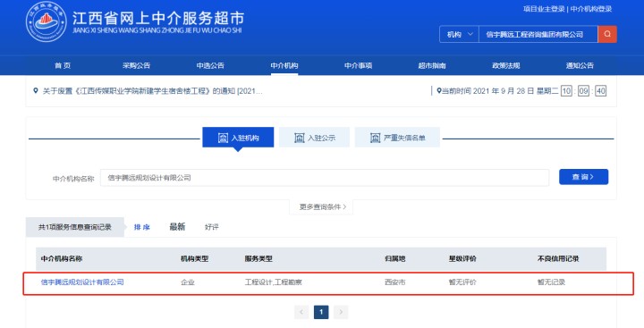Viewport: 644px width, 328px height.
Task: Open the 机构 search type dropdown
Action: point(459,35)
